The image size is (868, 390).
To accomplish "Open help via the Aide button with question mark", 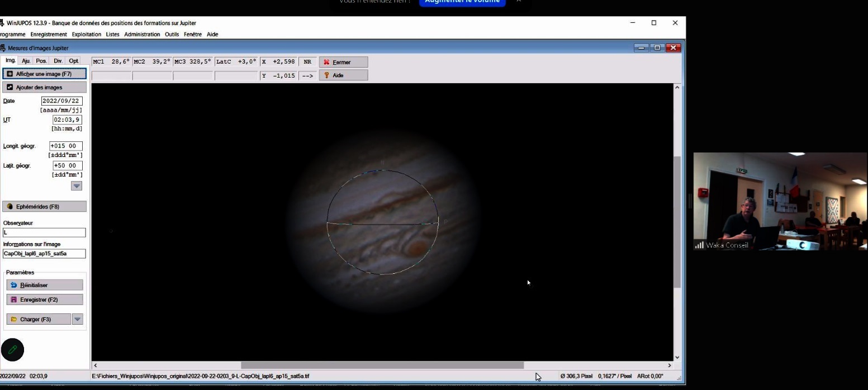I will [343, 75].
